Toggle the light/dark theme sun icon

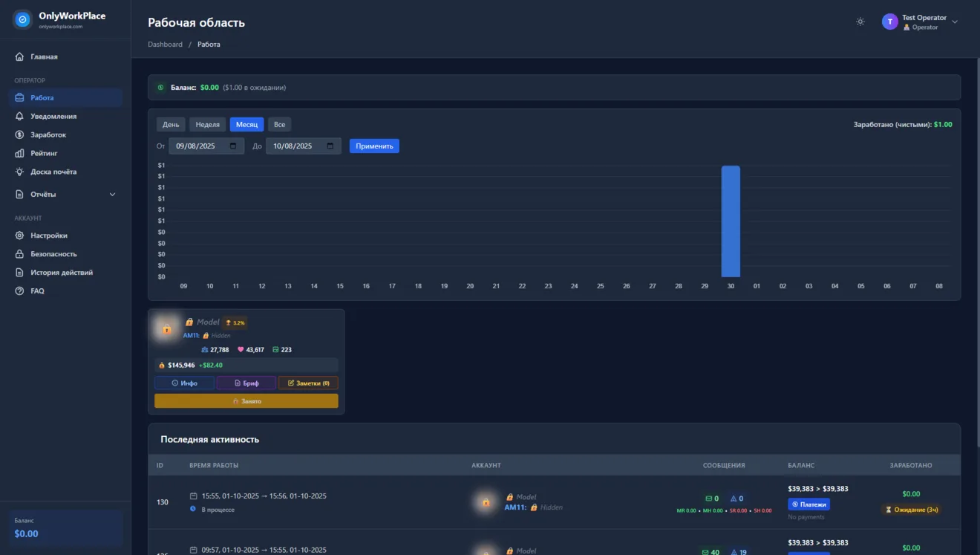pos(860,22)
